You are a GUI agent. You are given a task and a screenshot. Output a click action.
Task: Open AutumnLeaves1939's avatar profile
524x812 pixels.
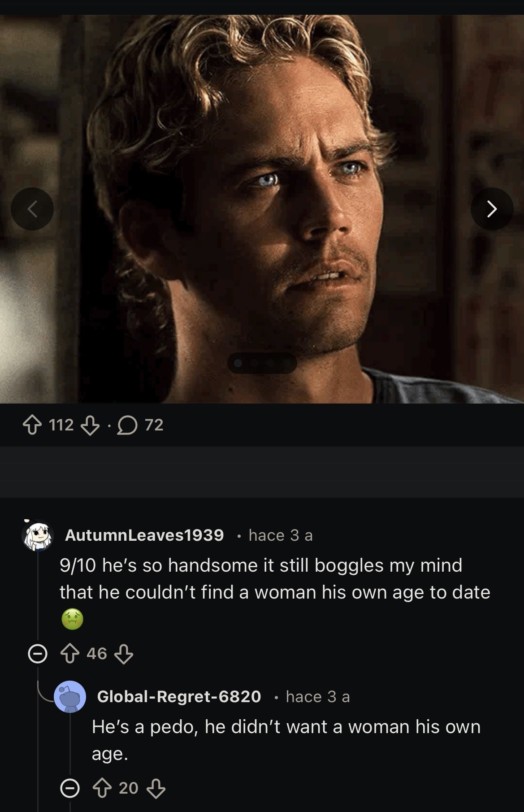coord(38,535)
